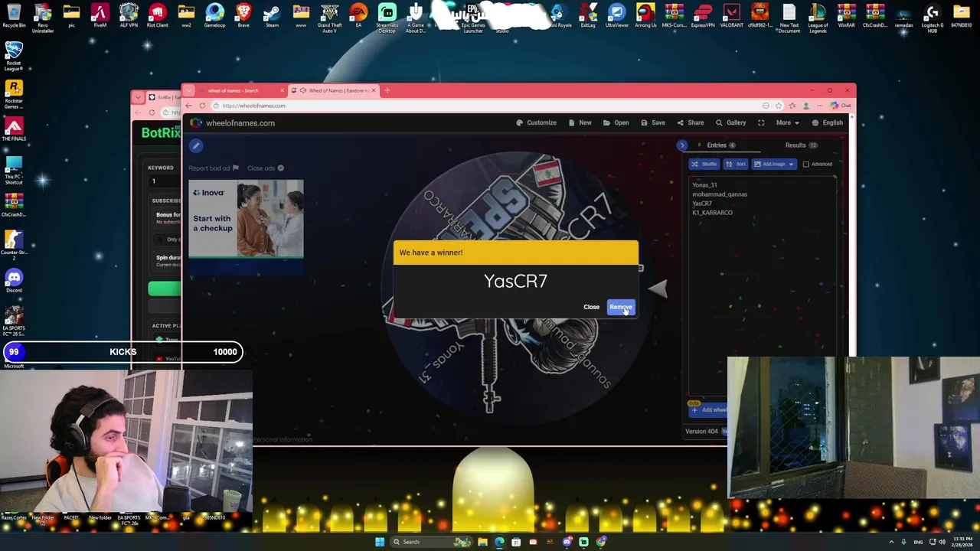Click the blue pencil edit icon
980x551 pixels.
(196, 145)
